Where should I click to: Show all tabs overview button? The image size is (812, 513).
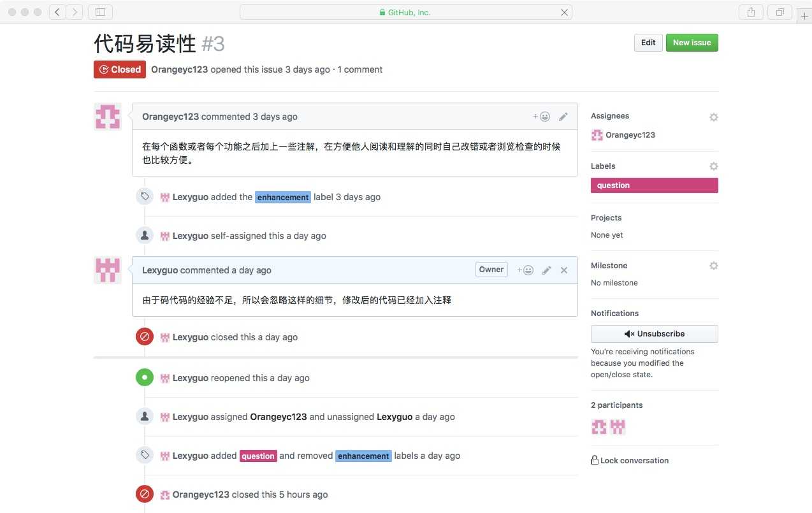click(779, 11)
